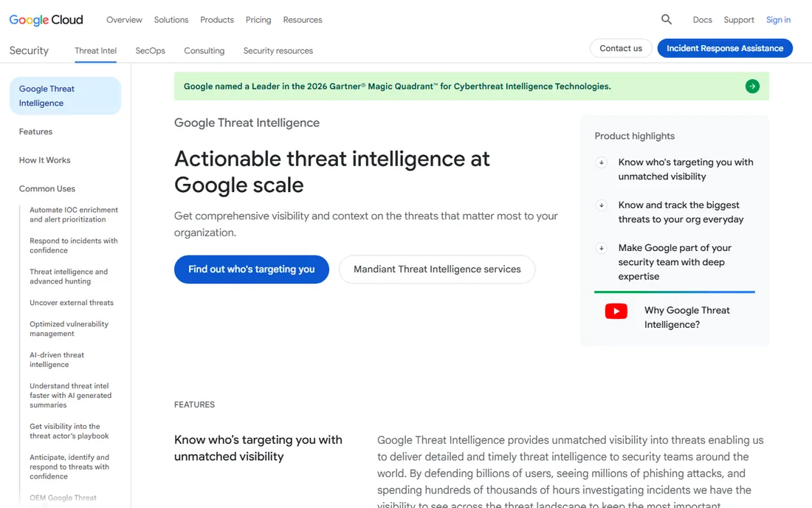The image size is (812, 508).
Task: Open 'Understand threat intel faster' sidebar link
Action: 70,395
